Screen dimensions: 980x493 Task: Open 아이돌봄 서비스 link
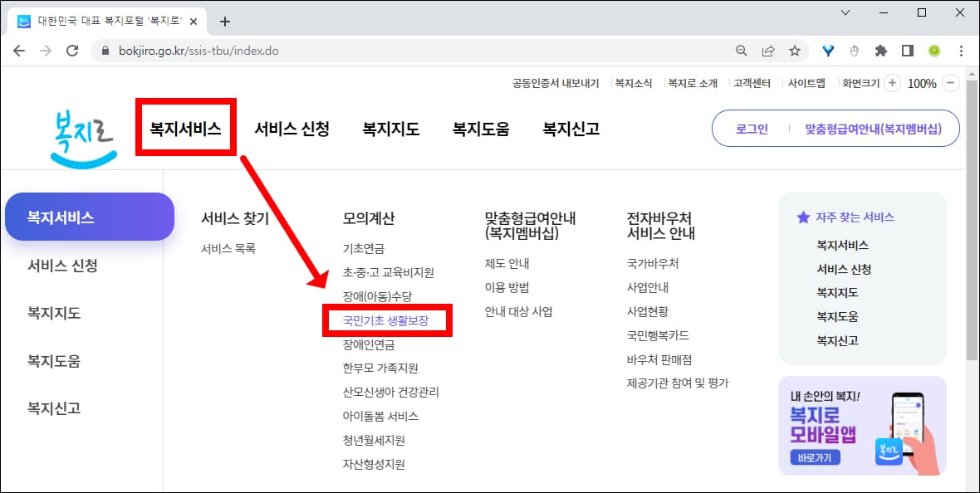380,416
